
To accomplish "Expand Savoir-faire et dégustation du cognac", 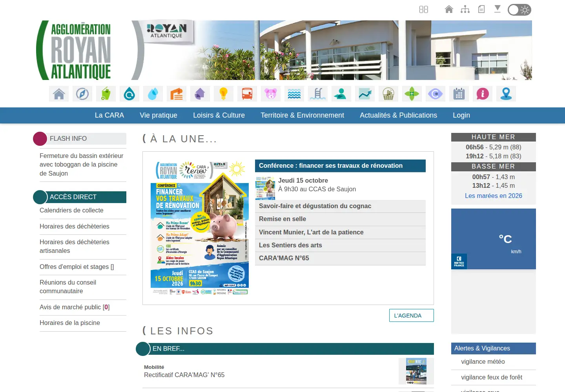I will click(x=340, y=206).
